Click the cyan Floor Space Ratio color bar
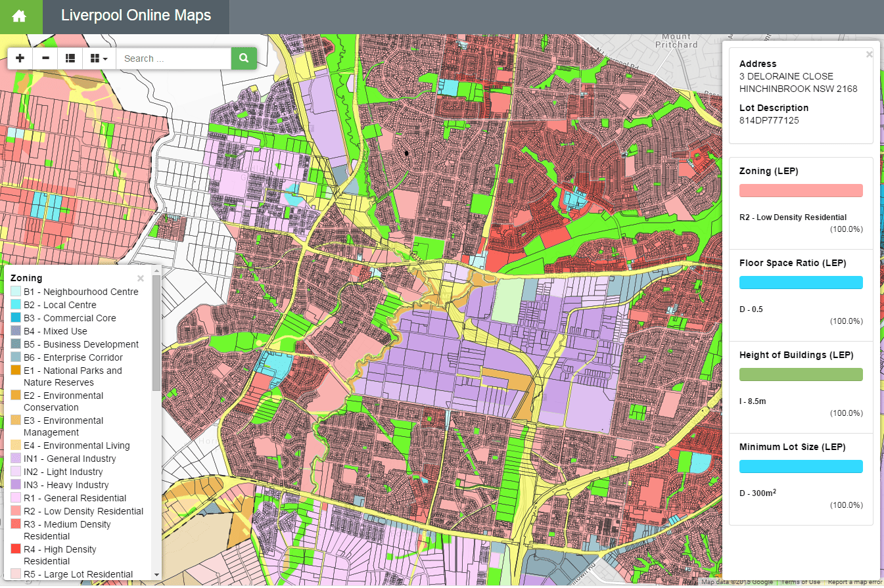The width and height of the screenshot is (884, 588). pyautogui.click(x=801, y=282)
